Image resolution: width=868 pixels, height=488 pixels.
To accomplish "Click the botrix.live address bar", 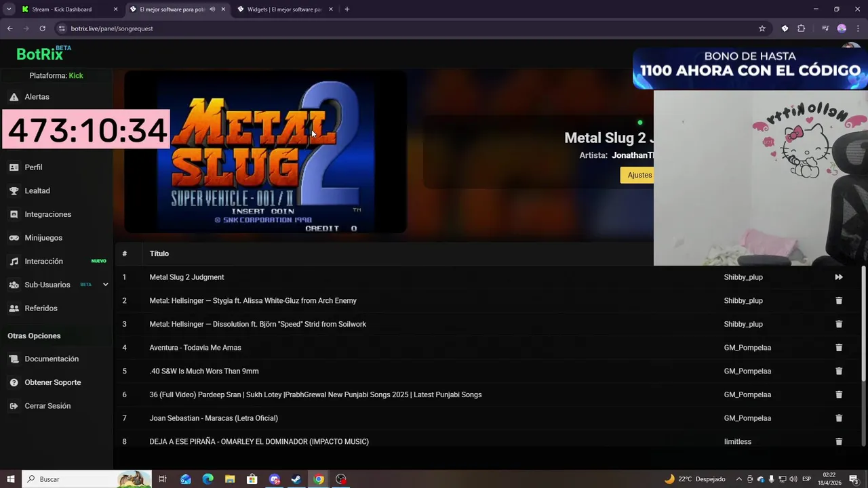I will tap(407, 28).
